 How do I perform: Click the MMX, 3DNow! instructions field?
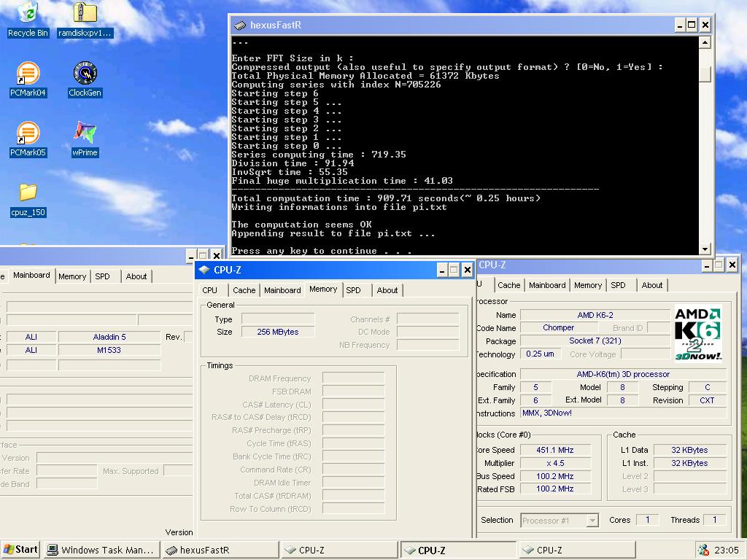point(624,413)
